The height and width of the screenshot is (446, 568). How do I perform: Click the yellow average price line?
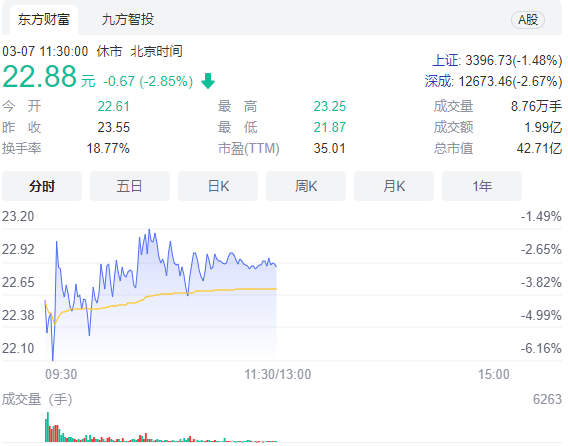coord(217,290)
